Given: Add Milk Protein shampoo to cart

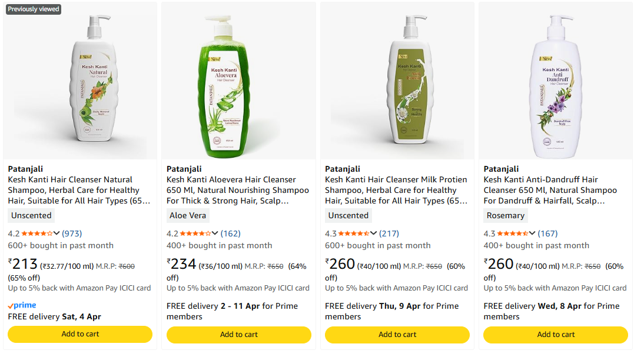Looking at the screenshot, I should click(397, 335).
